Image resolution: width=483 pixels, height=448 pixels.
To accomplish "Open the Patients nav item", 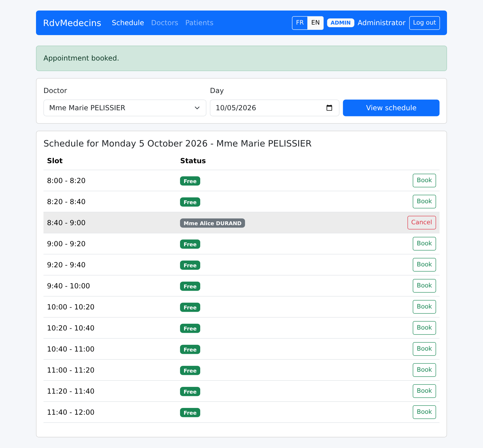I will (199, 23).
